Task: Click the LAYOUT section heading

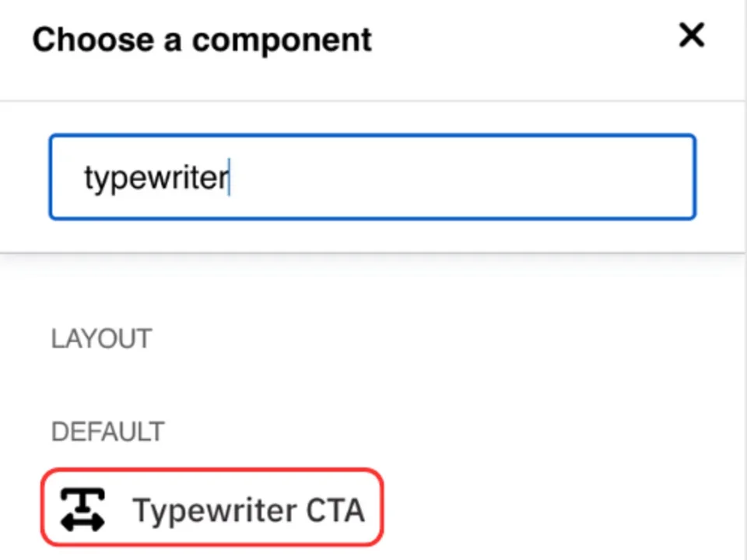Action: click(101, 338)
